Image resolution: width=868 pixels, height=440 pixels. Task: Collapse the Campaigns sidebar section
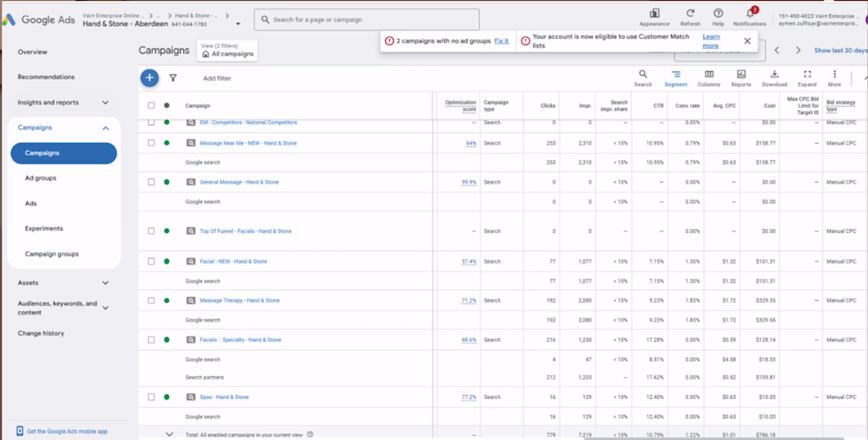coord(106,128)
